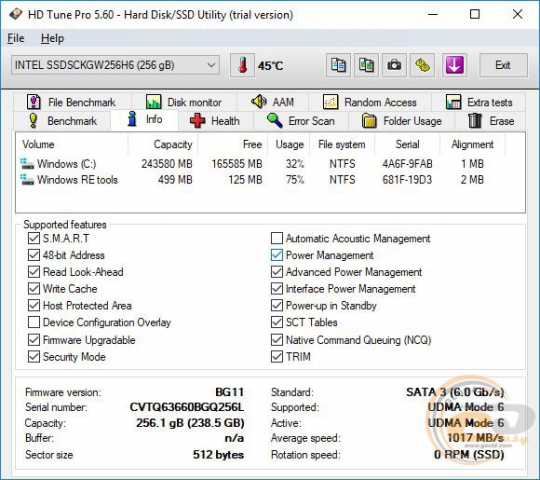The width and height of the screenshot is (540, 480).
Task: Open the File menu
Action: [x=16, y=38]
